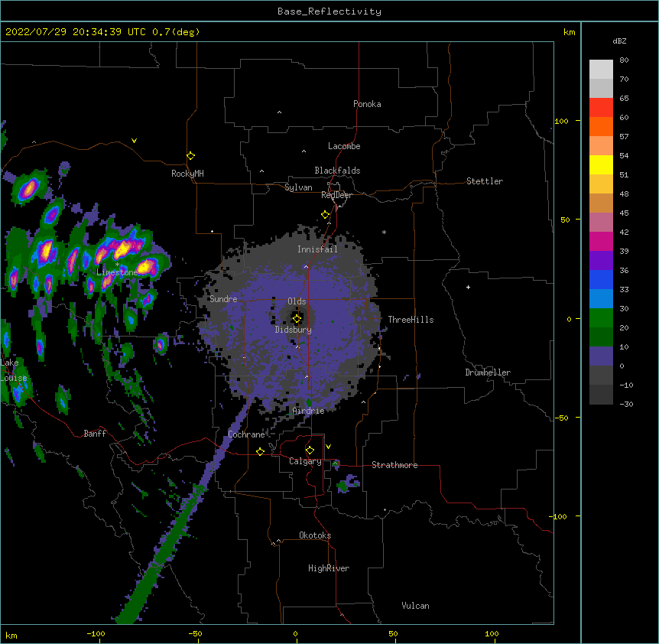Click the -50 tick on bottom axis
The image size is (659, 644).
[195, 633]
